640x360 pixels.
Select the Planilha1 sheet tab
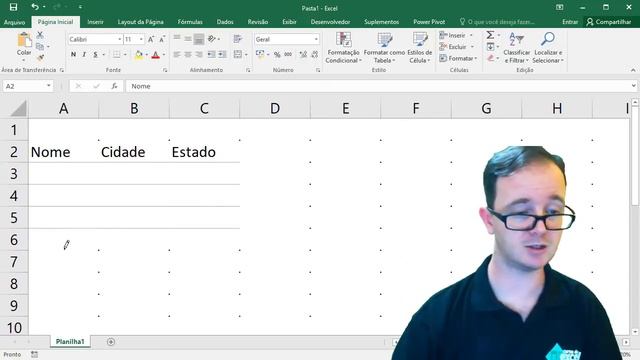click(x=70, y=342)
